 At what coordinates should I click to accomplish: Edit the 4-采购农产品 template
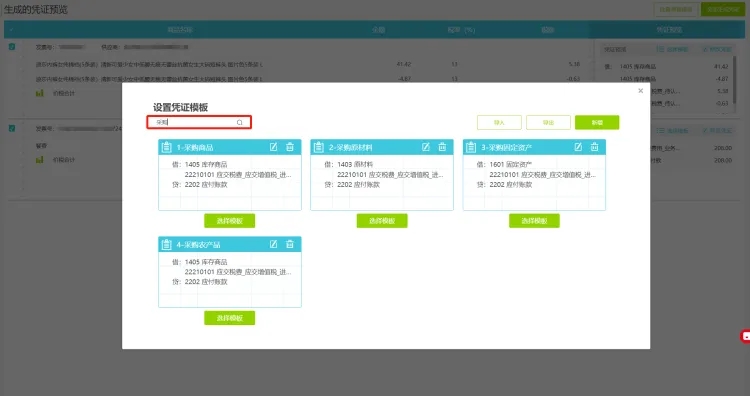tap(273, 244)
